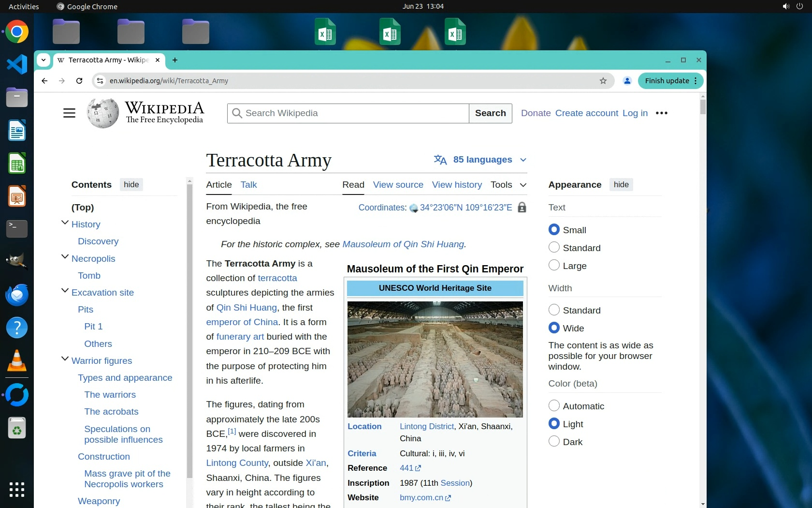The width and height of the screenshot is (812, 508).
Task: Follow the Qin Shi Huang link
Action: (x=246, y=308)
